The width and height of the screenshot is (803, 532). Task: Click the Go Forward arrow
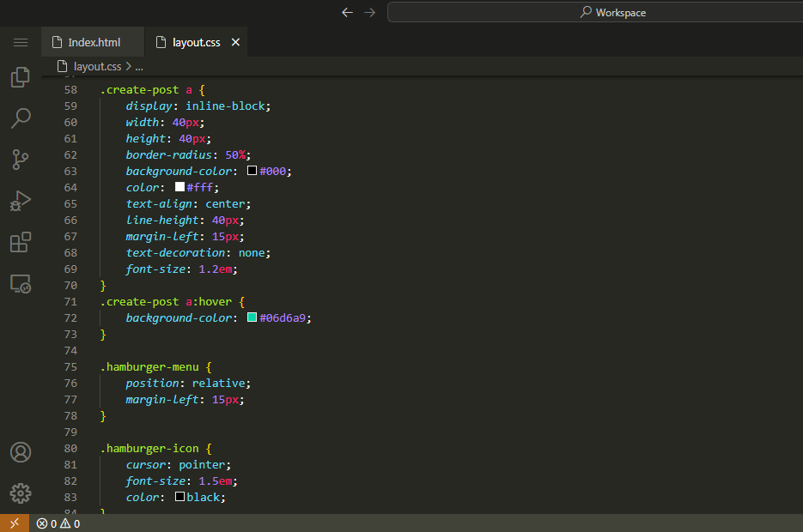point(369,12)
